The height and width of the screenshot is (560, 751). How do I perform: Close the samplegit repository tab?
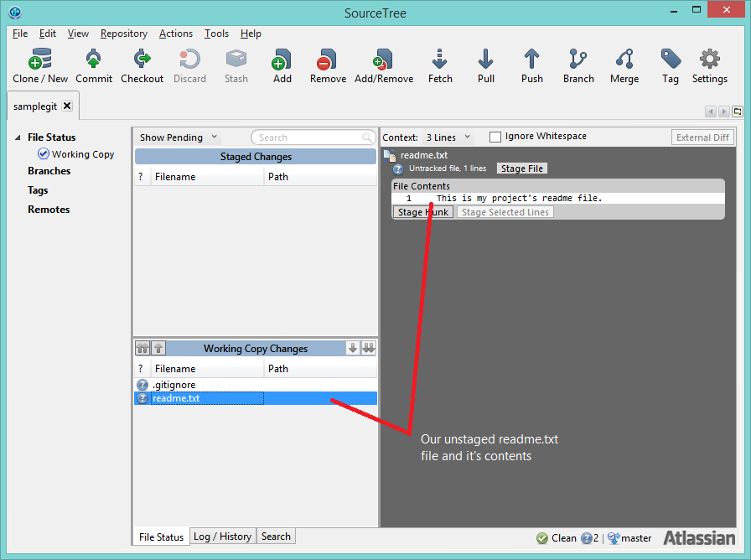point(68,106)
